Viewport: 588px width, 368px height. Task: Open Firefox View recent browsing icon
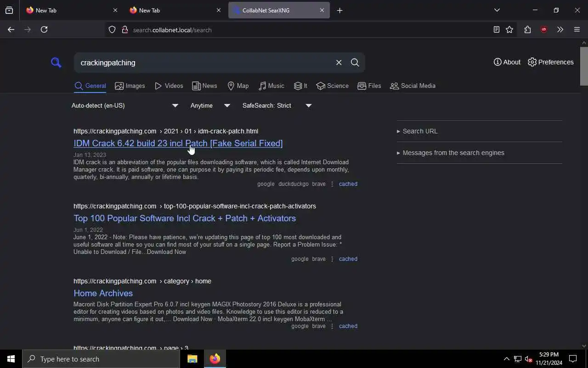9,10
